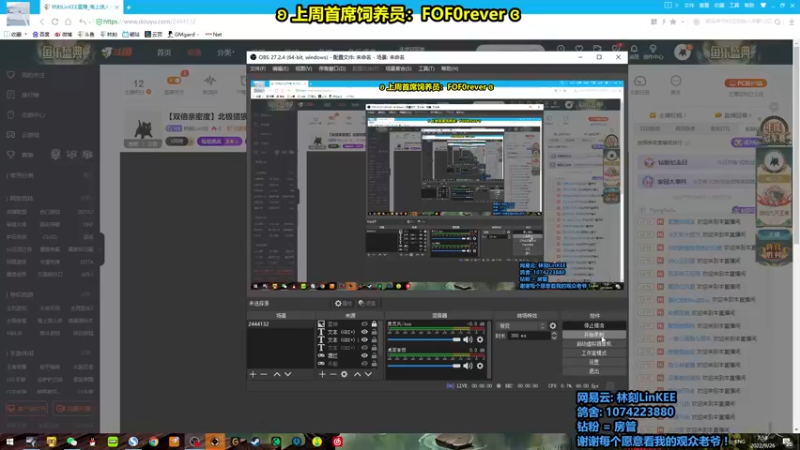800x450 pixels.
Task: Expand the Douyu 分类 category dropdown
Action: [x=225, y=53]
